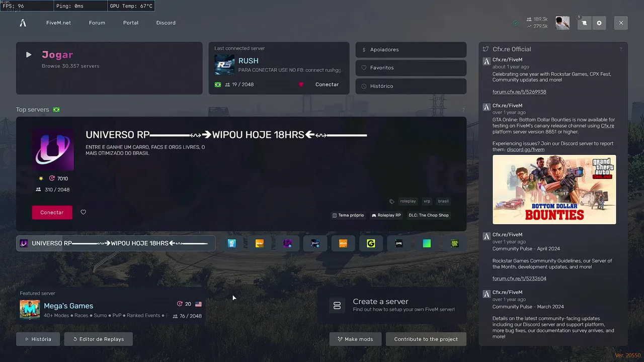Click help question mark in Cfx.re Official panel
Viewport: 644px width, 362px height.
(x=621, y=49)
